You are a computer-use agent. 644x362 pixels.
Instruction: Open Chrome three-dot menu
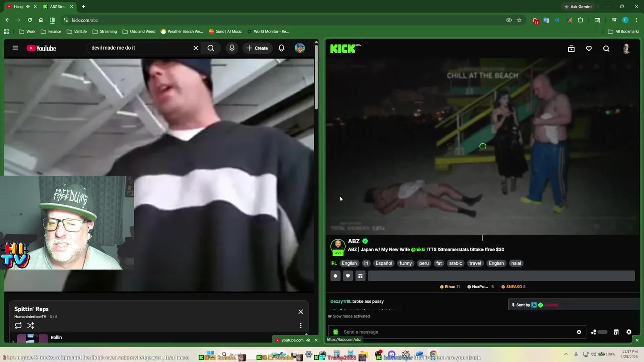[x=637, y=20]
